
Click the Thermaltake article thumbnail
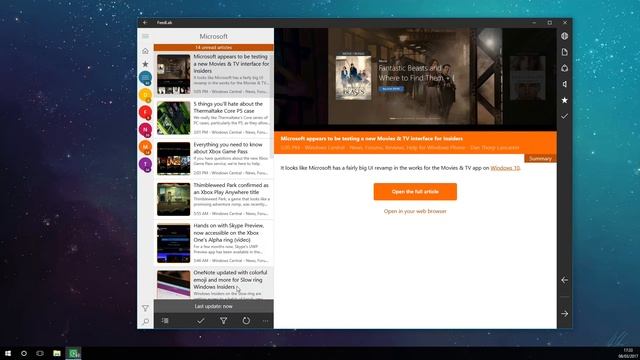[x=173, y=118]
